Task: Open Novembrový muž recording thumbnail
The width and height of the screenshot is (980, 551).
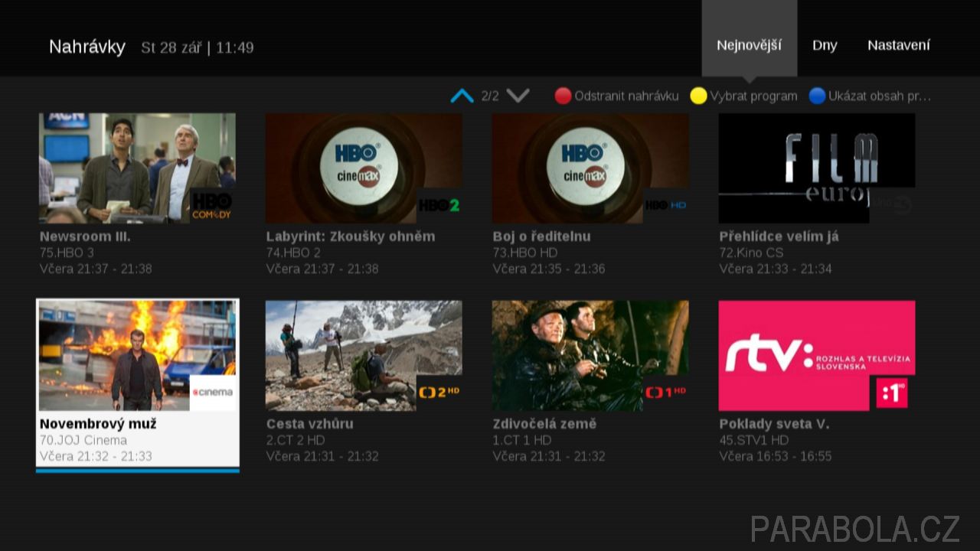Action: click(x=137, y=356)
